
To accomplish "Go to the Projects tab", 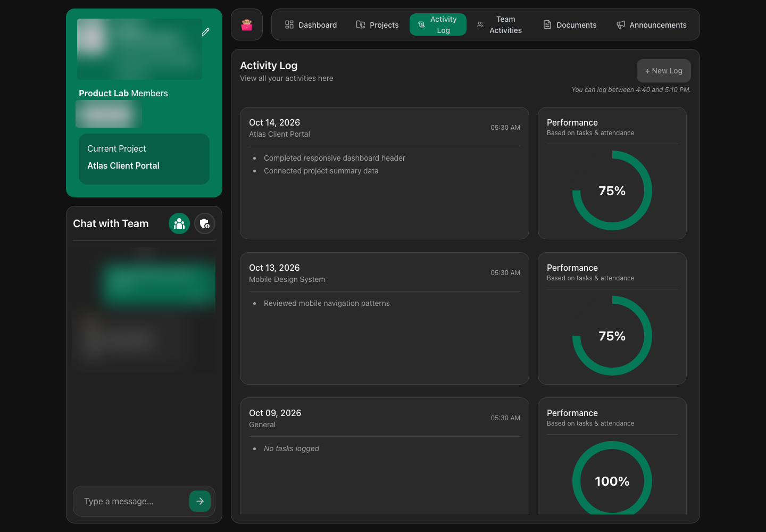I will [377, 24].
